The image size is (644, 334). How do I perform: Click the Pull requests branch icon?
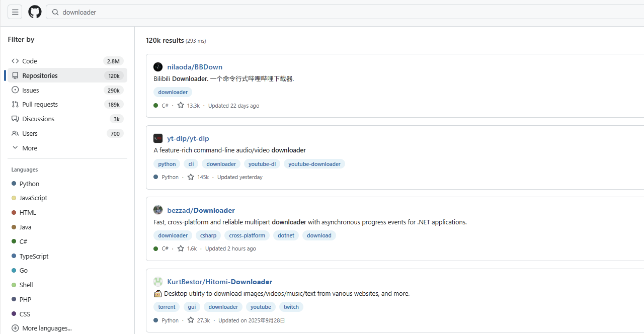point(15,104)
